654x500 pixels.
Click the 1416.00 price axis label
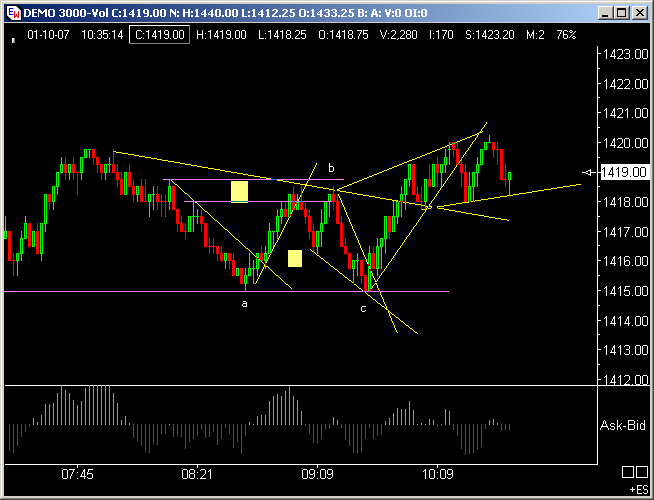(x=626, y=261)
